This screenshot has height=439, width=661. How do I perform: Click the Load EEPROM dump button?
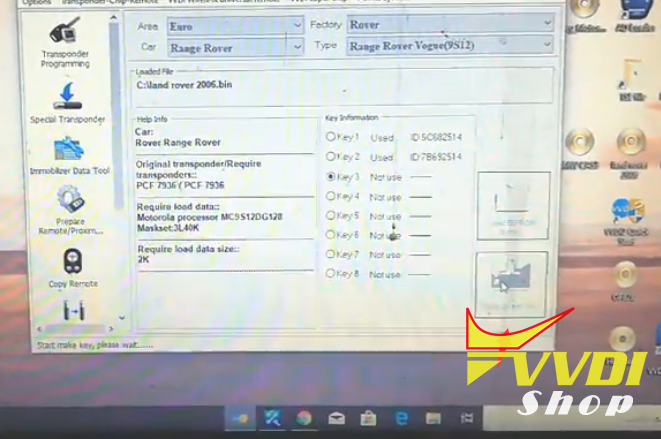point(513,206)
